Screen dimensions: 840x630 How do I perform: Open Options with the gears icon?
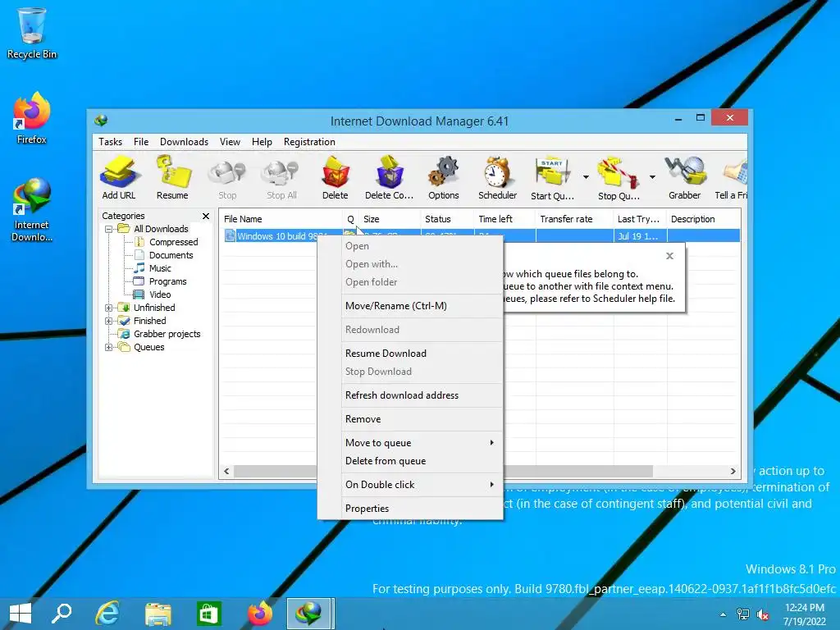click(444, 177)
